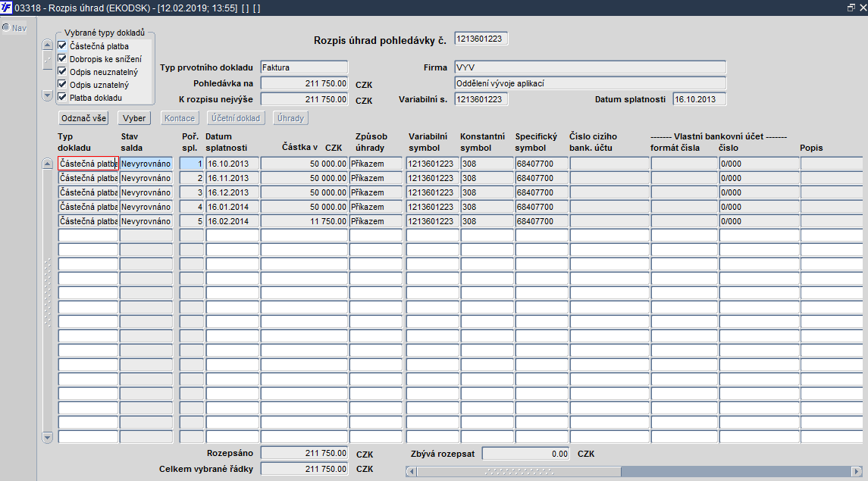Viewport: 868px width, 481px height.
Task: Click the application logo icon in title bar
Action: point(6,8)
